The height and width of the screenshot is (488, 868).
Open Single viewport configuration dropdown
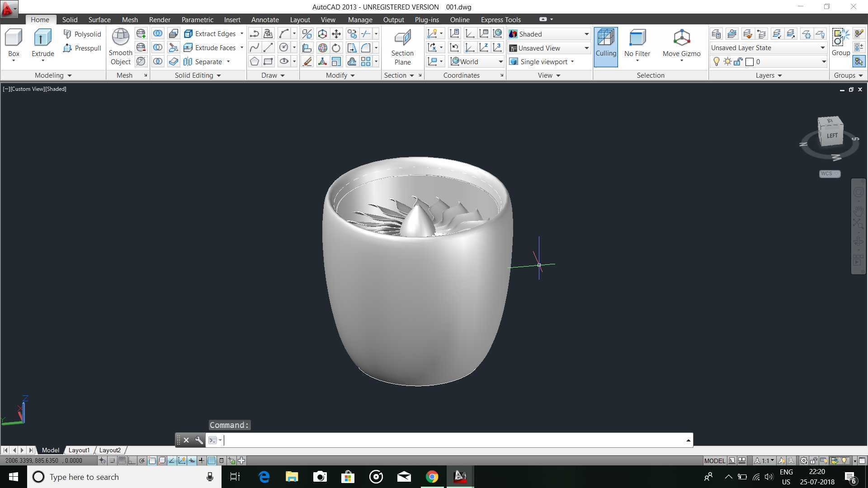(x=542, y=61)
